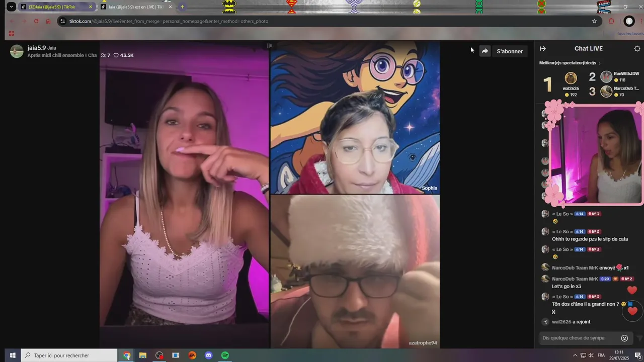Open File Explorer from the taskbar

click(143, 355)
